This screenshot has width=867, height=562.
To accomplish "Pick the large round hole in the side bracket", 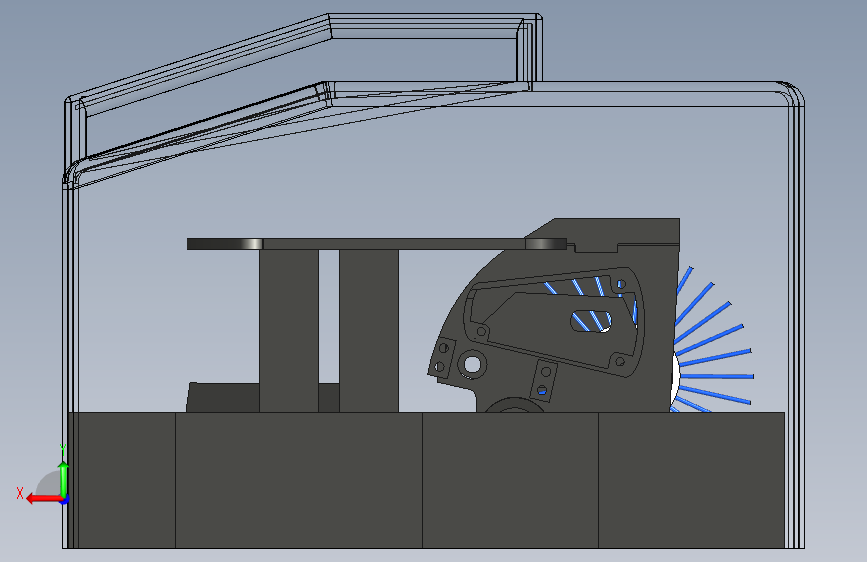I will [472, 365].
